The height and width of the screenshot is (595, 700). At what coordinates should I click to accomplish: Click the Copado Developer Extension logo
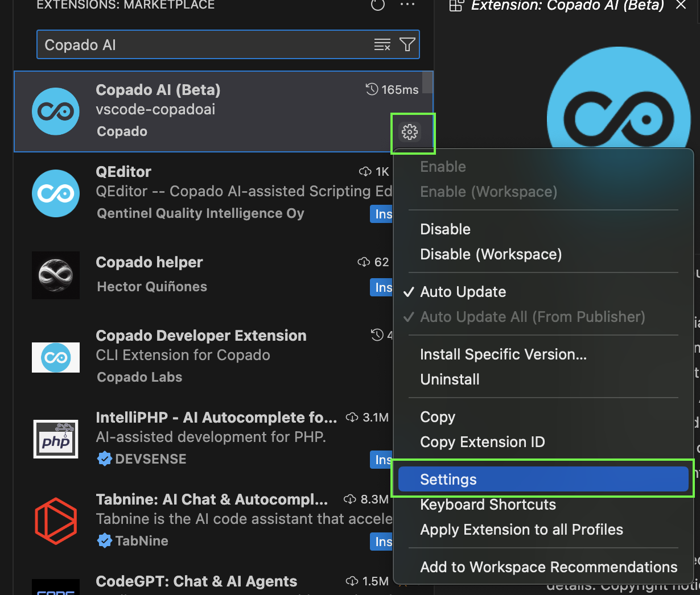tap(56, 357)
